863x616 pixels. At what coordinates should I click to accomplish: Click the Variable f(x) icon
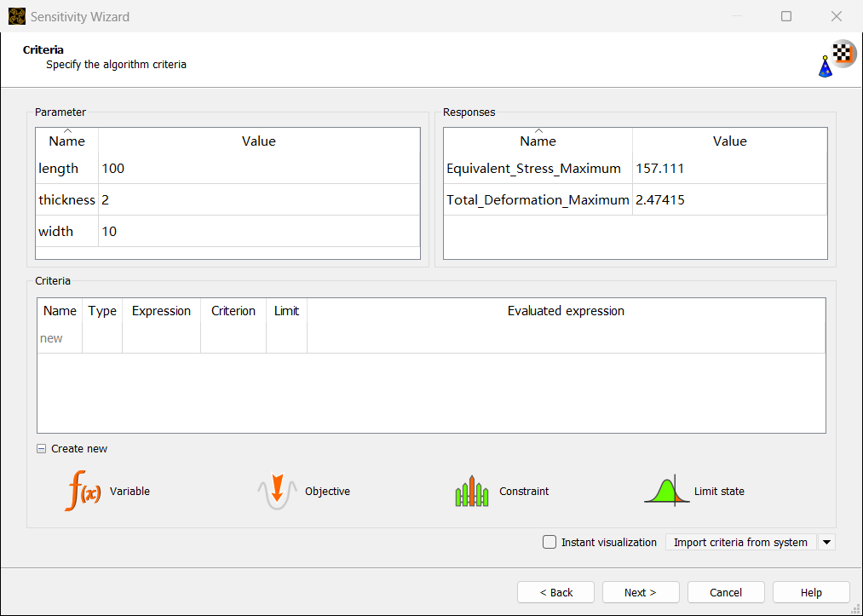(83, 491)
